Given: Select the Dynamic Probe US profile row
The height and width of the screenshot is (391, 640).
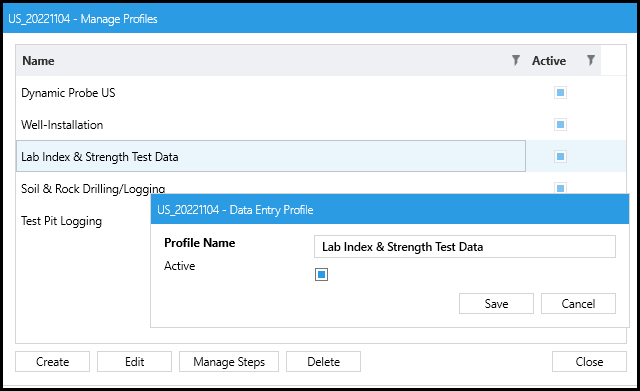Looking at the screenshot, I should pos(271,93).
